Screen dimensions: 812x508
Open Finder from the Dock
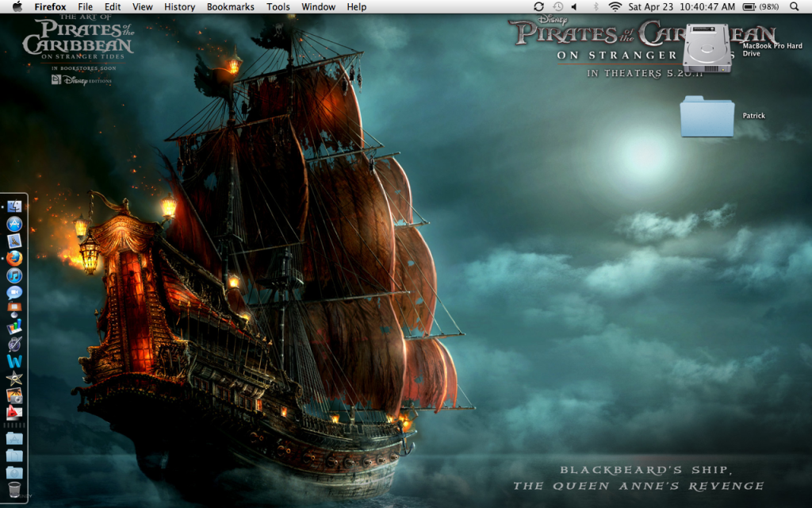[14, 207]
